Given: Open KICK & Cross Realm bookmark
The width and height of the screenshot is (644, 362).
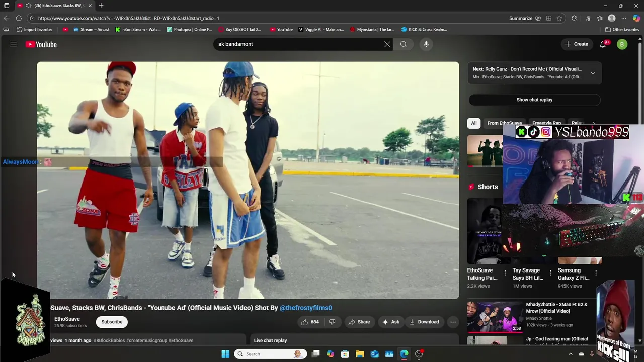Looking at the screenshot, I should 424,29.
